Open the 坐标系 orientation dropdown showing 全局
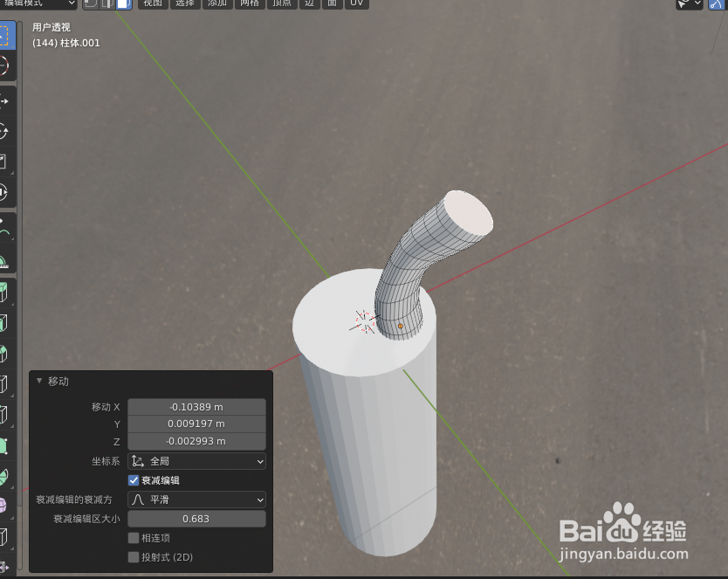Image resolution: width=728 pixels, height=579 pixels. (x=196, y=461)
